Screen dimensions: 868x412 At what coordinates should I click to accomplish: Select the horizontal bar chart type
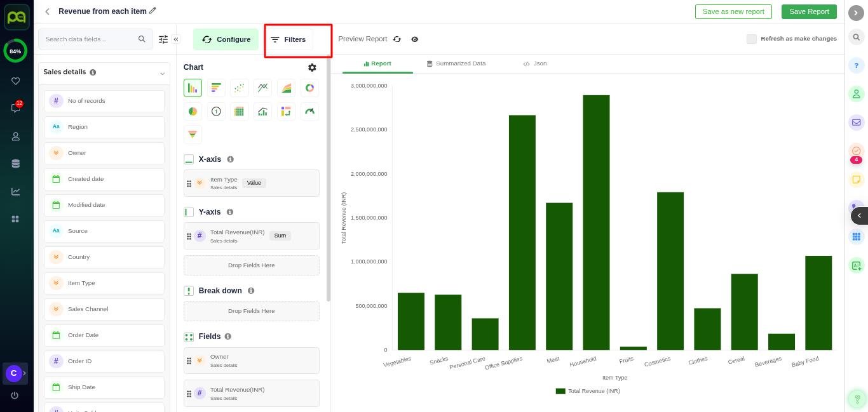coord(216,88)
